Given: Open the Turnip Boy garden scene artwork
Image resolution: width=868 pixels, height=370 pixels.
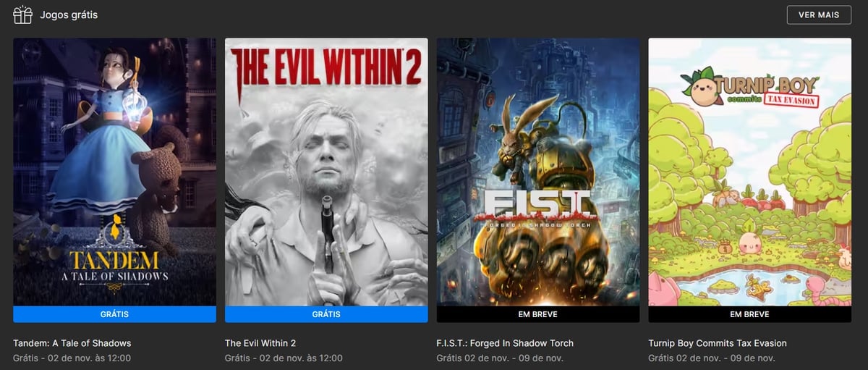Looking at the screenshot, I should click(x=750, y=172).
